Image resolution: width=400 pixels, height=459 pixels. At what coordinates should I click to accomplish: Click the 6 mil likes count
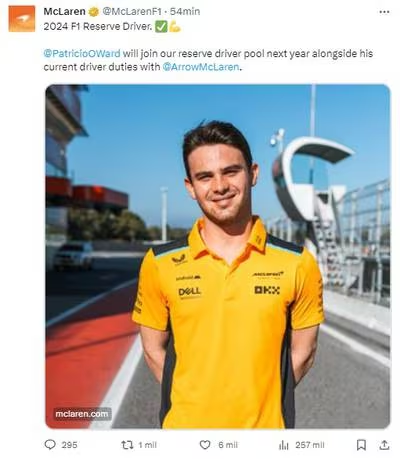[228, 445]
